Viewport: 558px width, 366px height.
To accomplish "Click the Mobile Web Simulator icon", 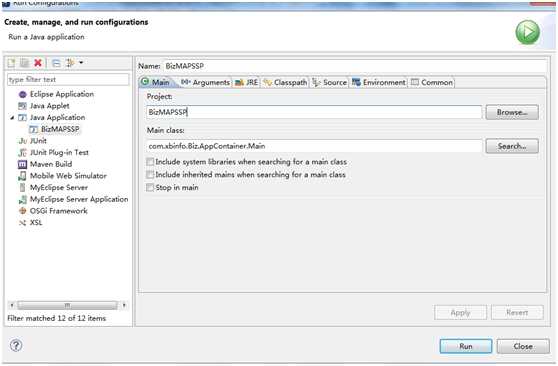I will click(x=22, y=176).
